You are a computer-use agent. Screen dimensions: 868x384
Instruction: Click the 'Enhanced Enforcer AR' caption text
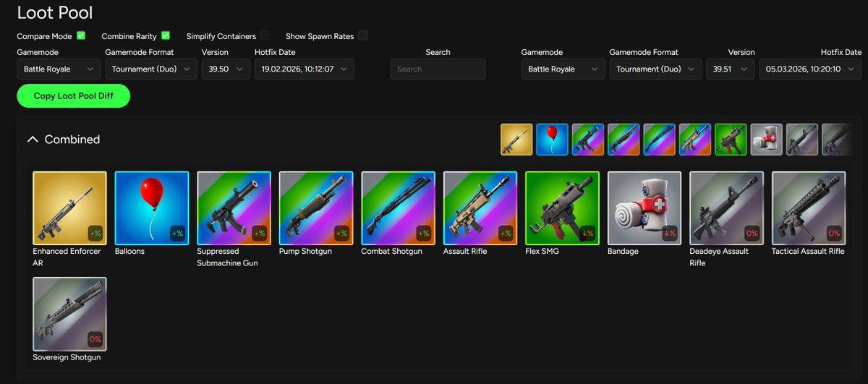[x=66, y=257]
